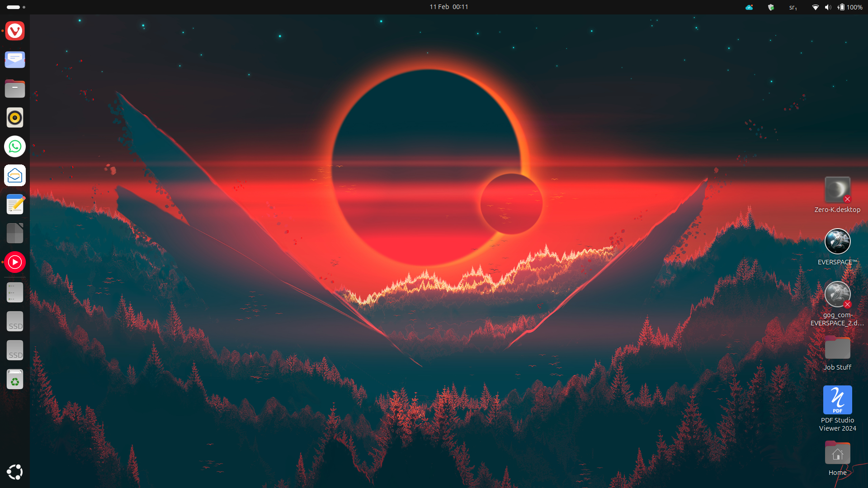Open the keyboard layout sr indicator
The width and height of the screenshot is (868, 488).
[x=793, y=7]
